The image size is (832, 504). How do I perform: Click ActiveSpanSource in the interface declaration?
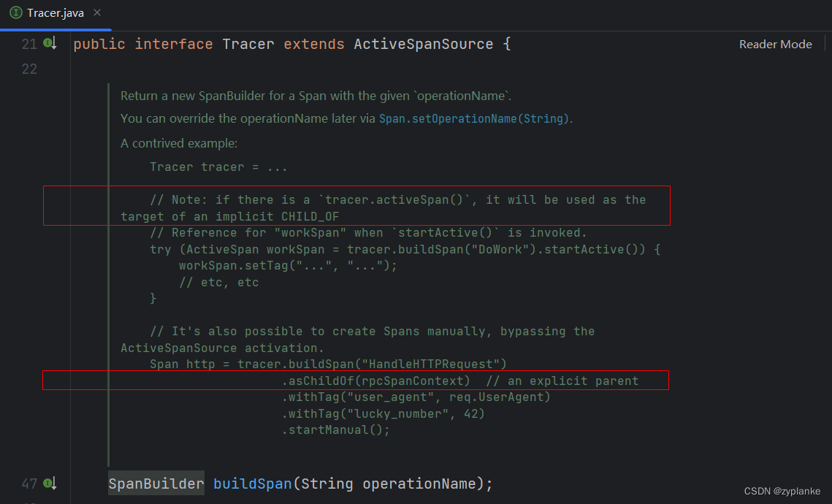pos(424,44)
